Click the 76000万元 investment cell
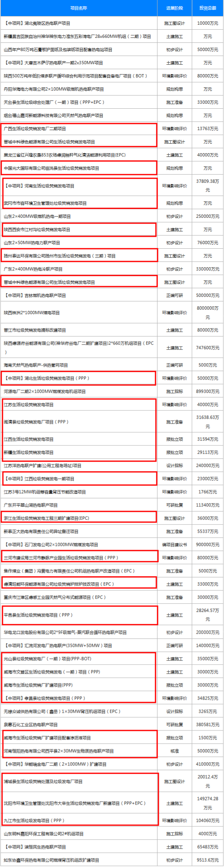Viewport: 224px width, 868px height. click(207, 243)
